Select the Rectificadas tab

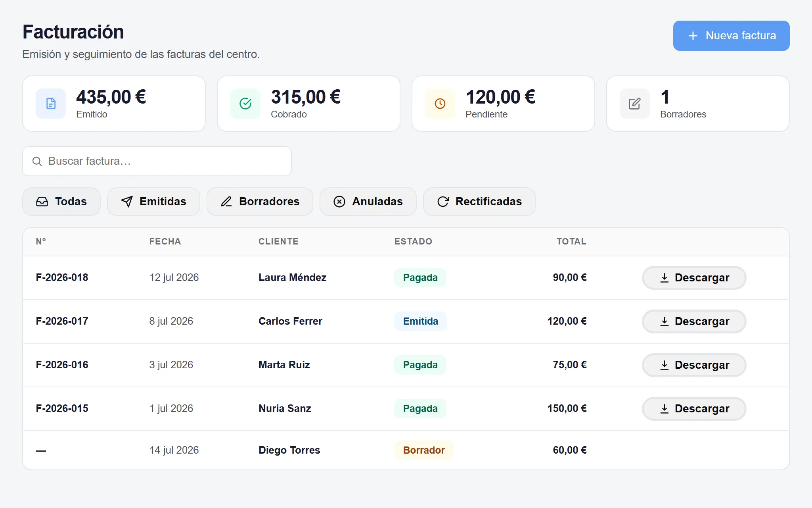(x=479, y=202)
